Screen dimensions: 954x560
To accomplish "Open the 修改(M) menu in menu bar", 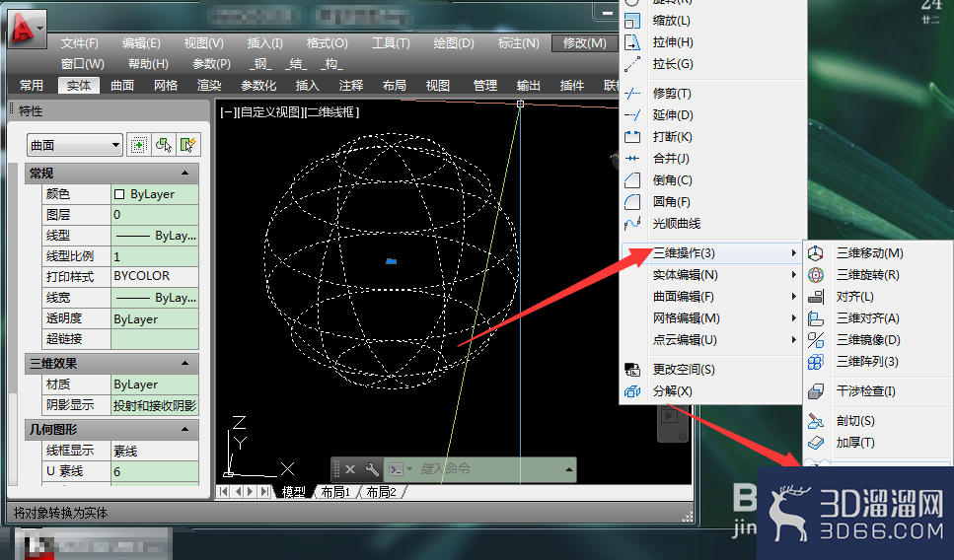I will tap(584, 43).
